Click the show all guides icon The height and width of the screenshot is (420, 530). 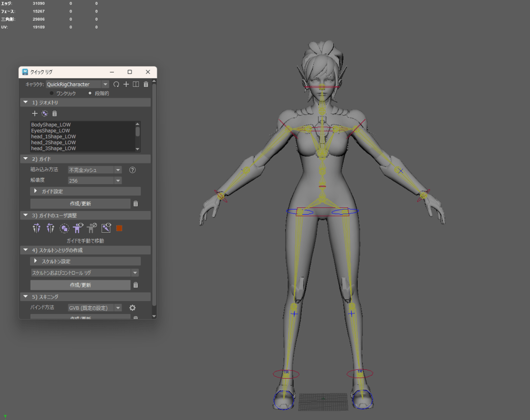tap(78, 228)
